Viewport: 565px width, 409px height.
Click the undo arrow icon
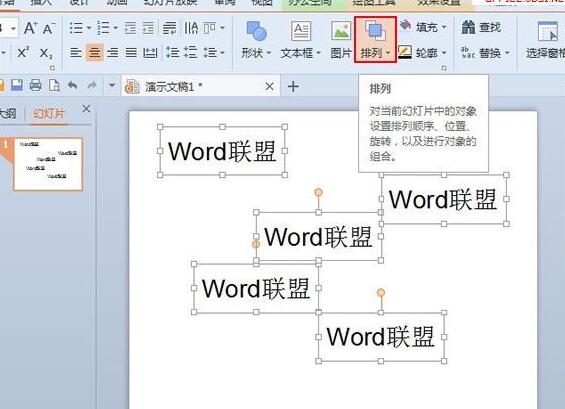tap(73, 85)
